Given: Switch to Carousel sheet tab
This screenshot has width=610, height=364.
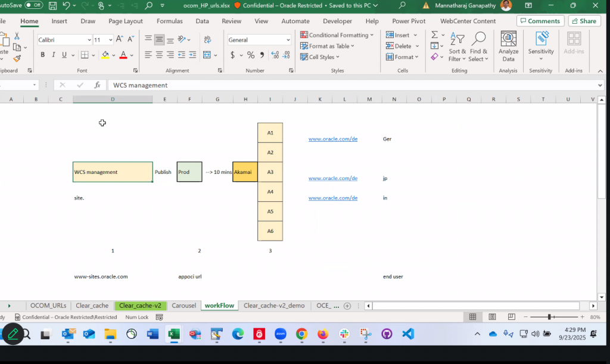Looking at the screenshot, I should [183, 306].
